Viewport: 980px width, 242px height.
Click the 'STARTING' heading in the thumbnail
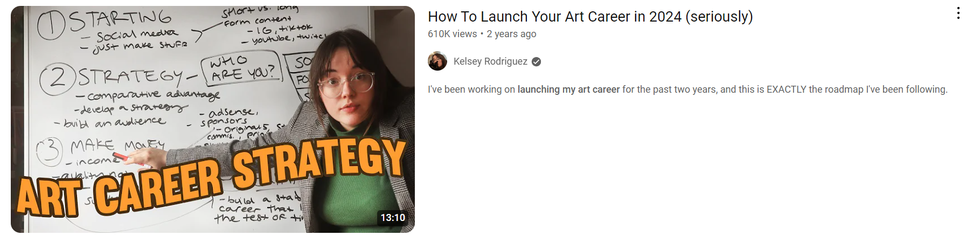[120, 20]
